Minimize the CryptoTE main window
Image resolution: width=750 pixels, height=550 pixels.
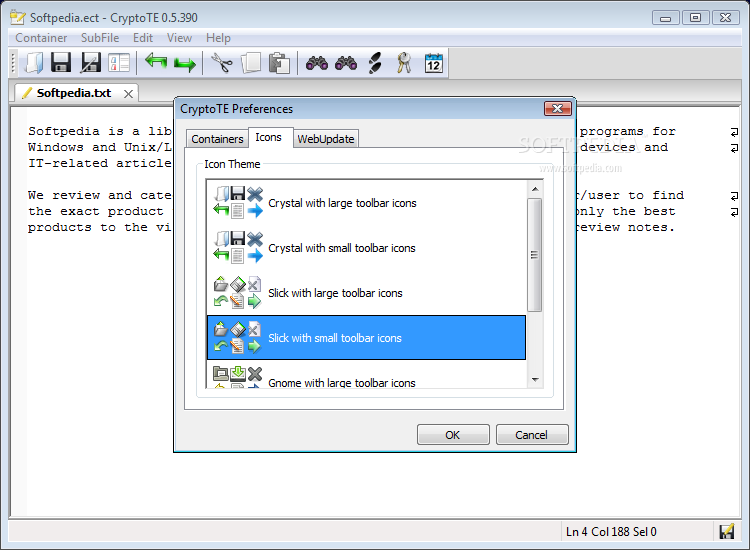pyautogui.click(x=665, y=18)
